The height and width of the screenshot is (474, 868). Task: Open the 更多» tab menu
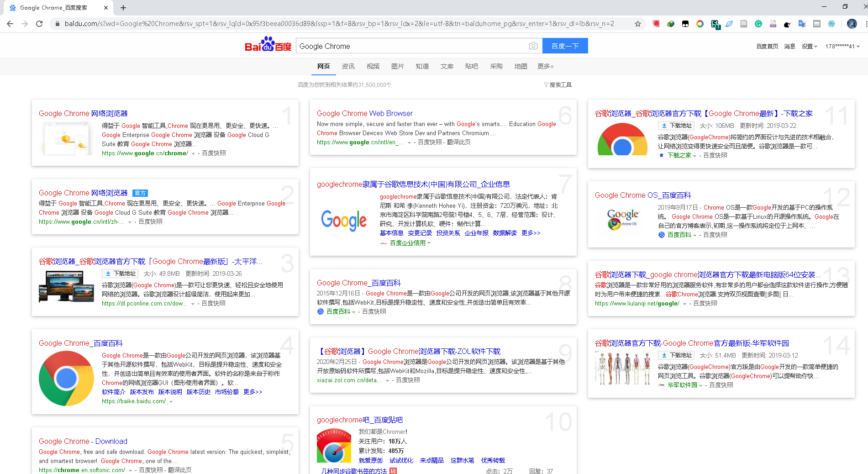546,66
